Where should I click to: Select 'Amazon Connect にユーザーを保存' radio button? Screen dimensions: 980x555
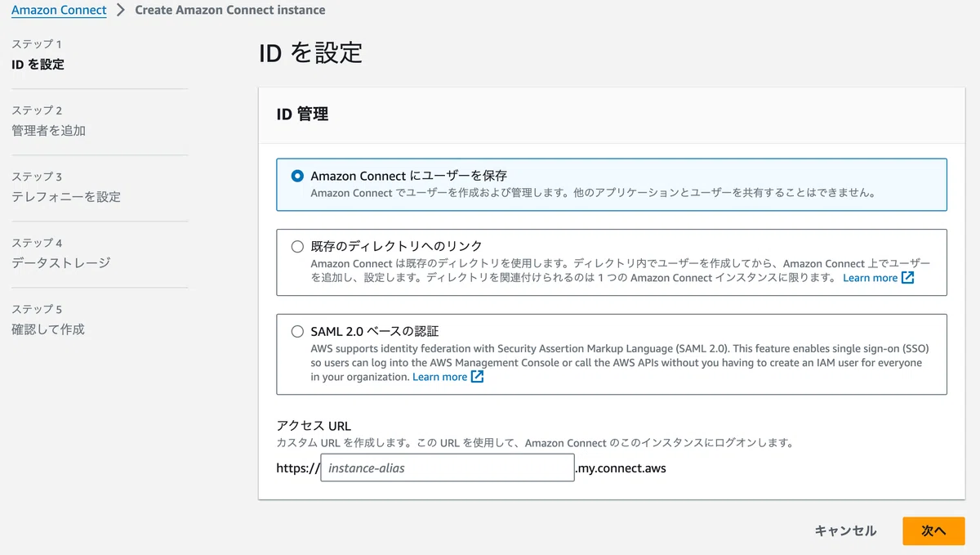click(x=297, y=176)
